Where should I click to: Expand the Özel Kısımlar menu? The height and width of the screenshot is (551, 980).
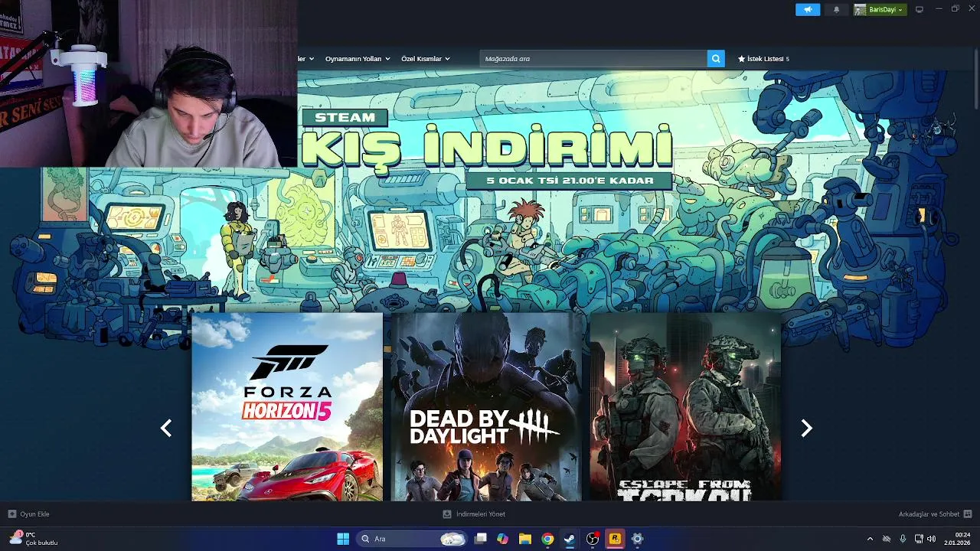coord(426,59)
